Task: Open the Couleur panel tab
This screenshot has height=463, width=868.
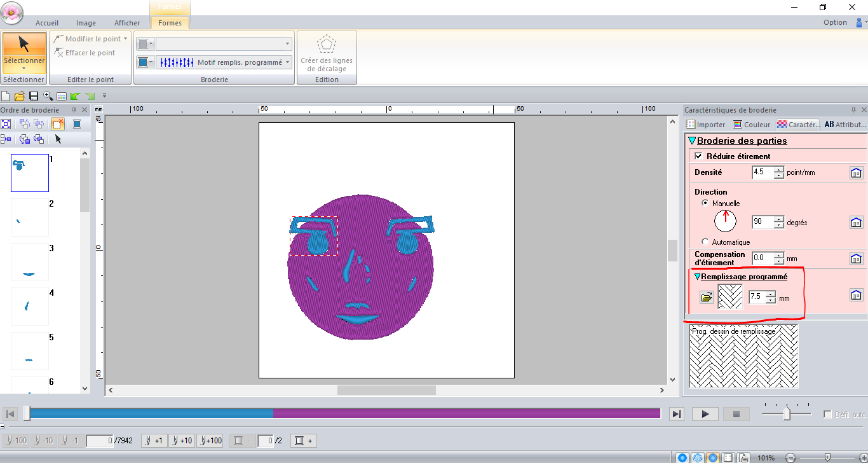Action: pyautogui.click(x=752, y=125)
